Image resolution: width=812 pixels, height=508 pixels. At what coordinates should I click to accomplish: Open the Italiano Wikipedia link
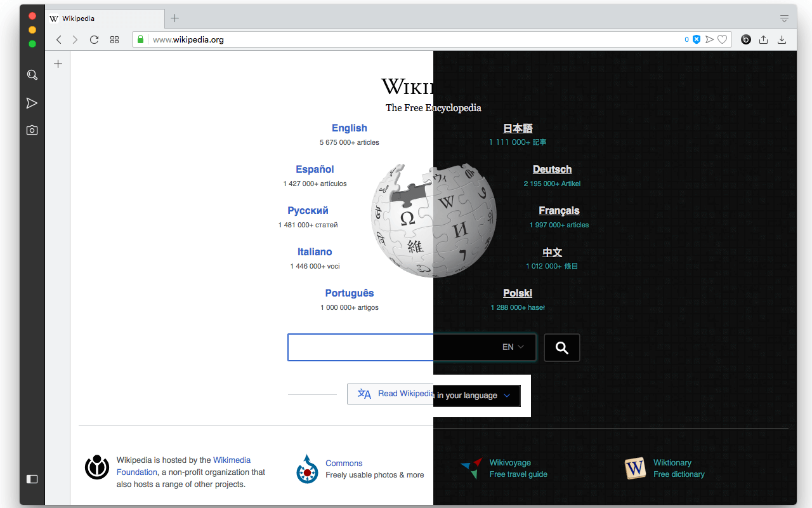(x=315, y=251)
